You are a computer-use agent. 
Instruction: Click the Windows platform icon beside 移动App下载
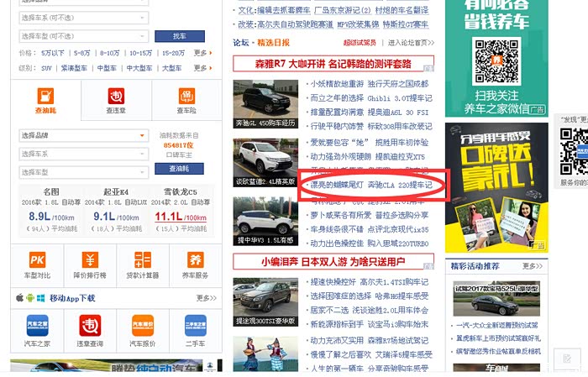click(41, 298)
